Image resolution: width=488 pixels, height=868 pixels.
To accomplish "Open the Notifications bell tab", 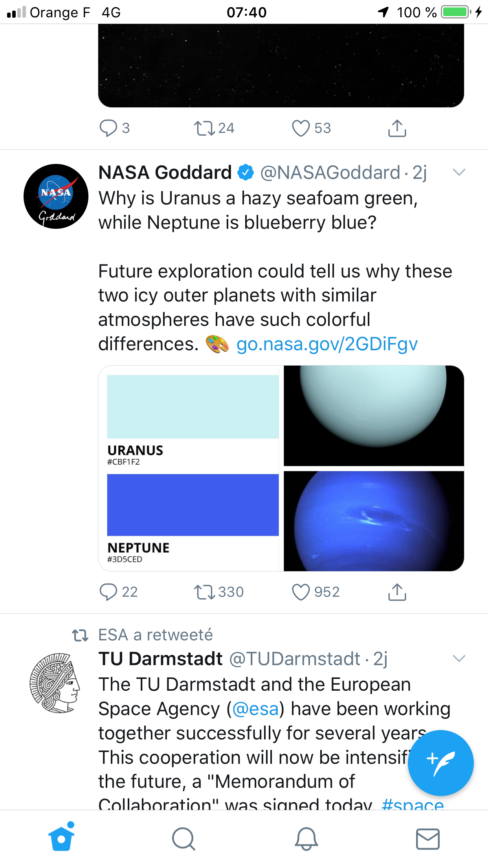I will [306, 839].
